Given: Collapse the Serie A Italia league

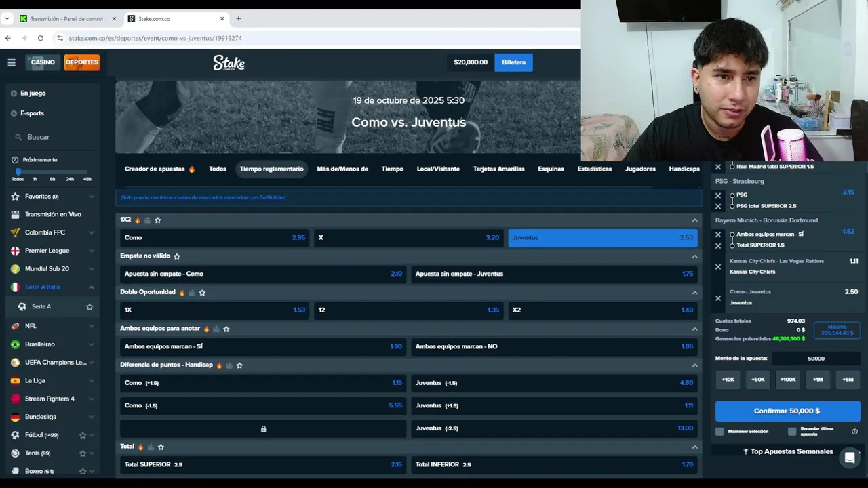Looking at the screenshot, I should click(x=91, y=287).
